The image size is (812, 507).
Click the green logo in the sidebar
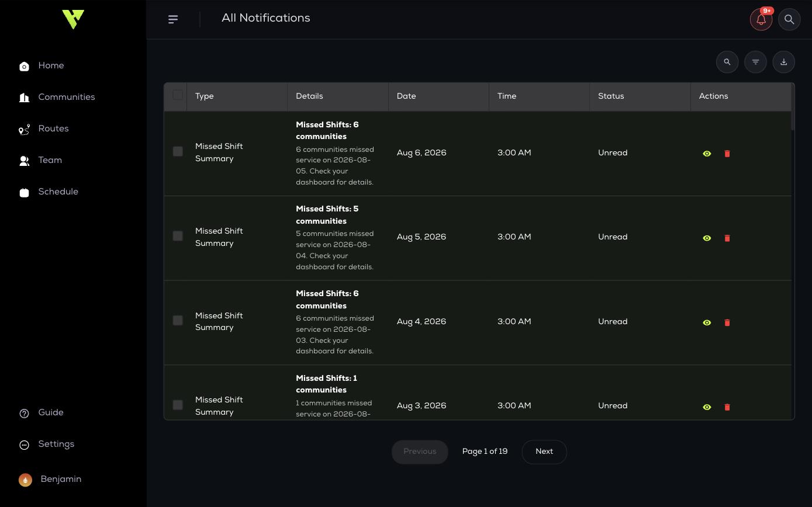coord(73,19)
